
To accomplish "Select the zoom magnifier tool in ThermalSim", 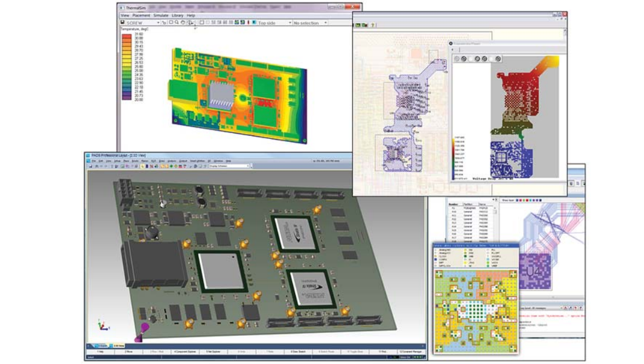I will pyautogui.click(x=176, y=23).
